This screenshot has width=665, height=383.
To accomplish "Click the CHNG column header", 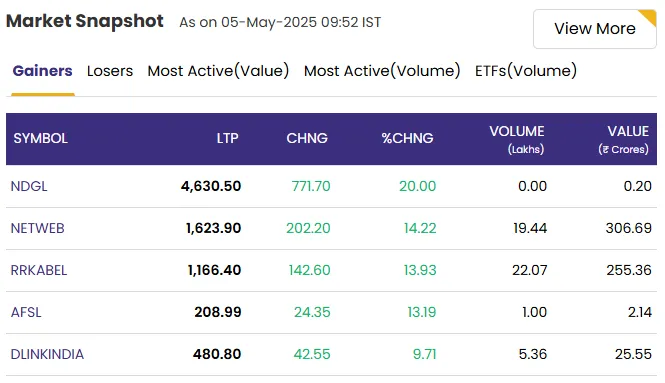I will click(307, 138).
